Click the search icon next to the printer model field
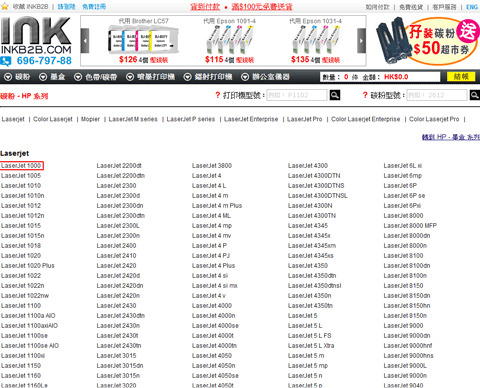Viewport: 480px width, 388px height. (335, 95)
